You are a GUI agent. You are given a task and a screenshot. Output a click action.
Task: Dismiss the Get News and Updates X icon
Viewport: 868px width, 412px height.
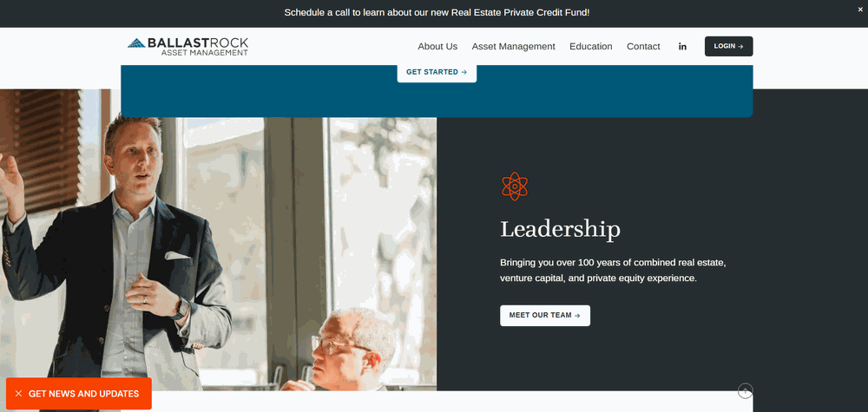pos(19,394)
